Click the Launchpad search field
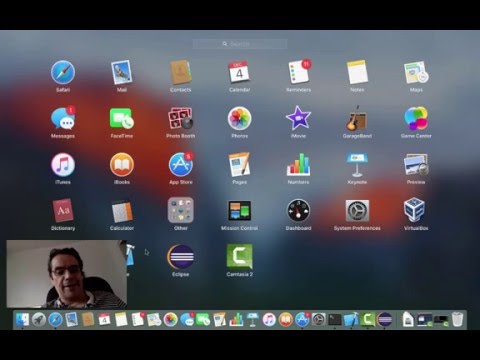 pyautogui.click(x=240, y=44)
